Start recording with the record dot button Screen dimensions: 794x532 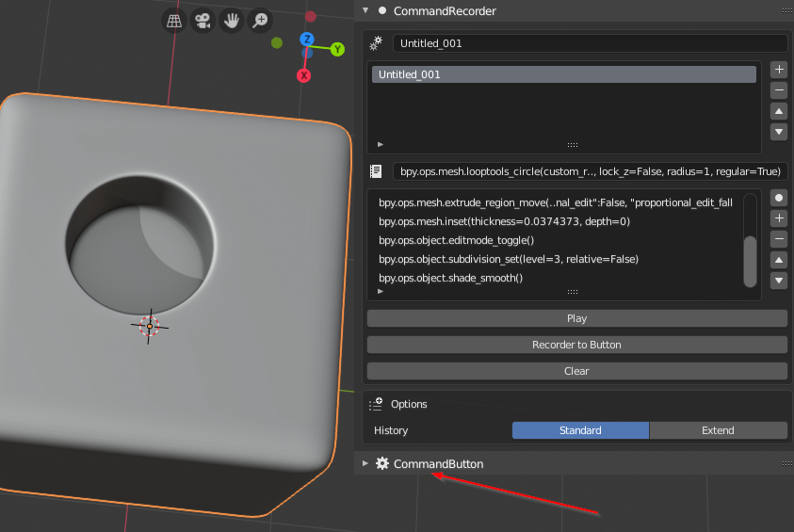click(x=779, y=198)
